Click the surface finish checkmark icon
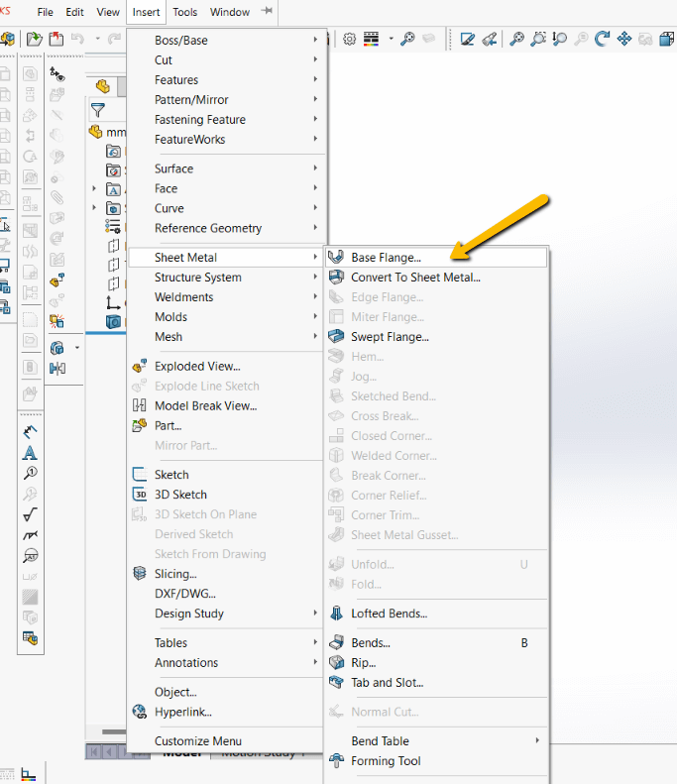Screen dimensions: 677x784 pos(30,514)
